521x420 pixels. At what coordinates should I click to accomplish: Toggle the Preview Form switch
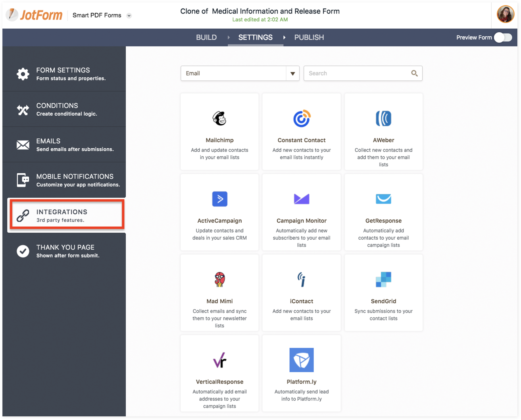(503, 37)
